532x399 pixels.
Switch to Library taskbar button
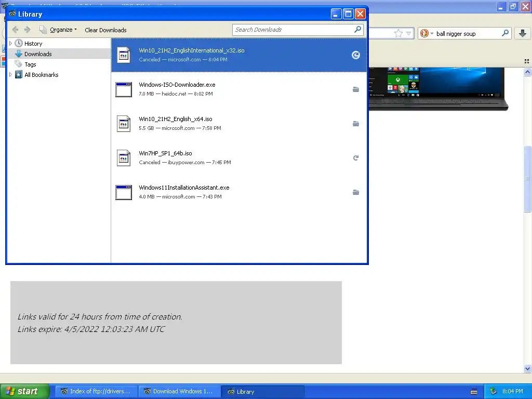[x=262, y=391]
